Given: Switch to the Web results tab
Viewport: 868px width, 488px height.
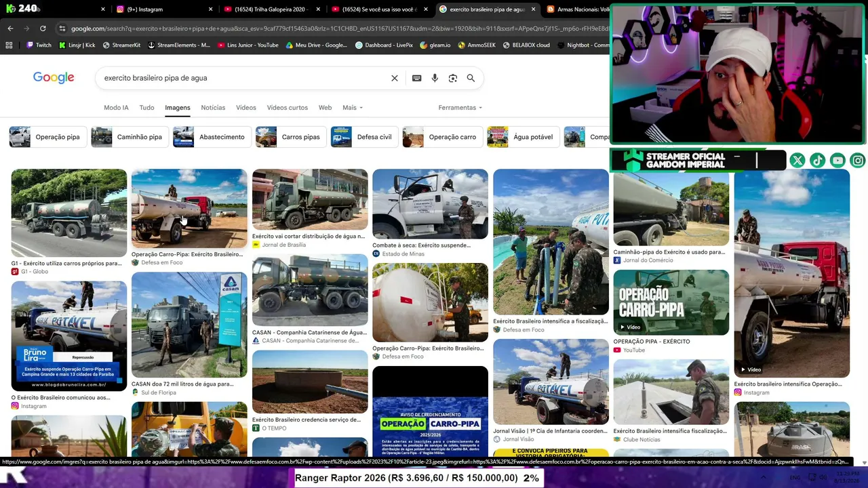Looking at the screenshot, I should (325, 108).
